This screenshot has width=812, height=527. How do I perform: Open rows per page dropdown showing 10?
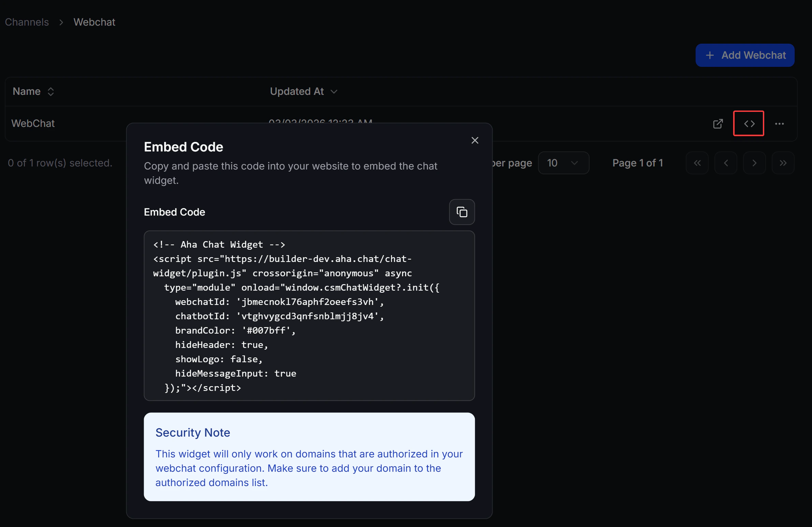(x=563, y=163)
